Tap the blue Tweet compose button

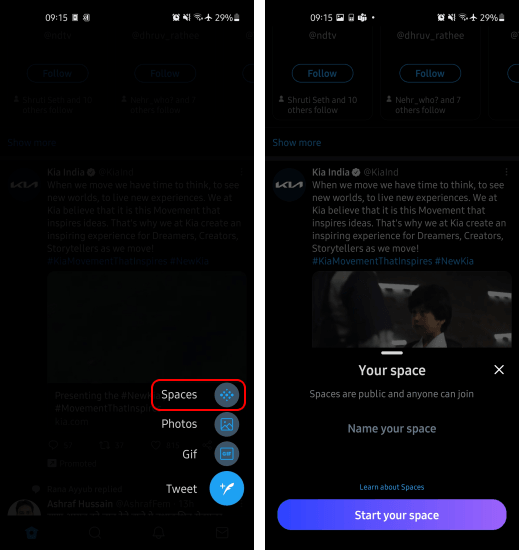227,488
